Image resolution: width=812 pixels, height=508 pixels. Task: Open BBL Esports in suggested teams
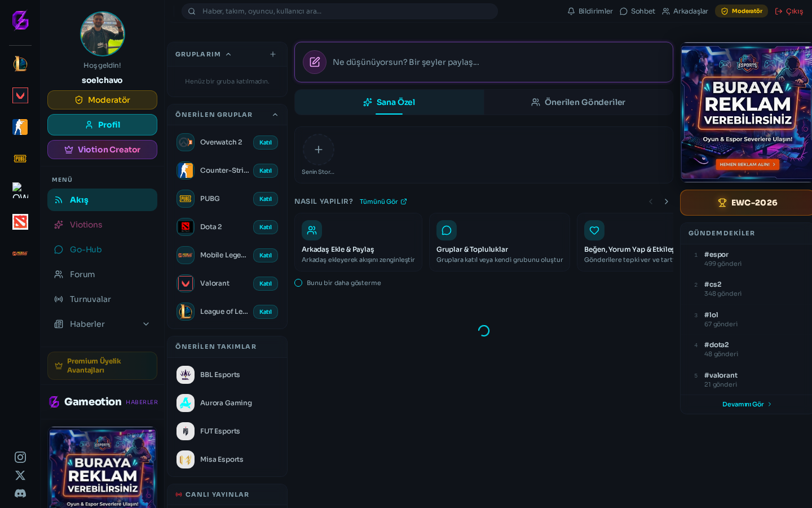[227, 375]
